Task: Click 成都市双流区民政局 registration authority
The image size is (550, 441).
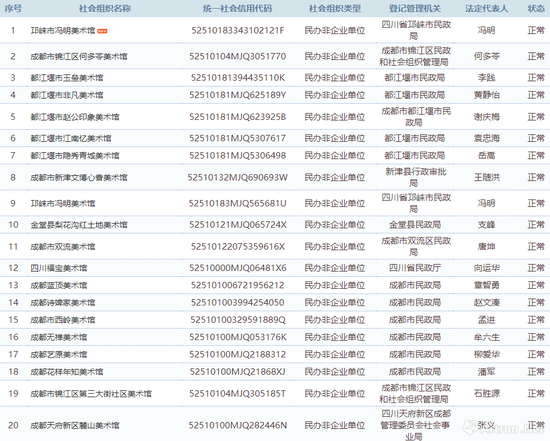Action: pyautogui.click(x=415, y=247)
